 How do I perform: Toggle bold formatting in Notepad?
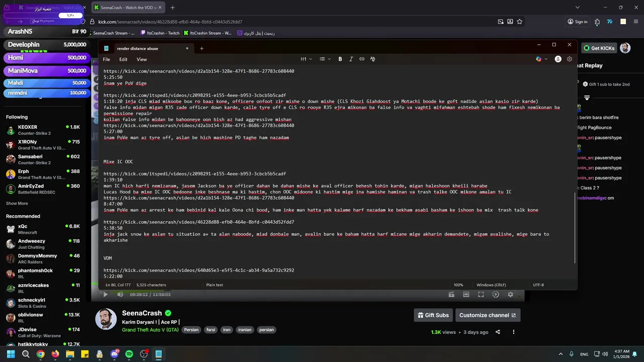coord(340,59)
